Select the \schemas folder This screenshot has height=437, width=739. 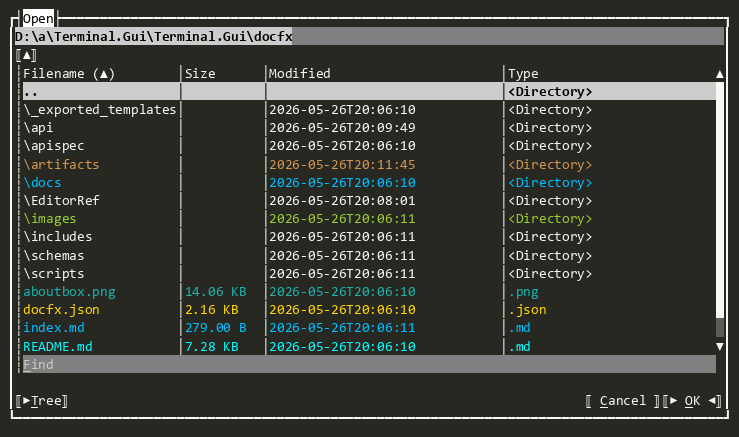54,255
